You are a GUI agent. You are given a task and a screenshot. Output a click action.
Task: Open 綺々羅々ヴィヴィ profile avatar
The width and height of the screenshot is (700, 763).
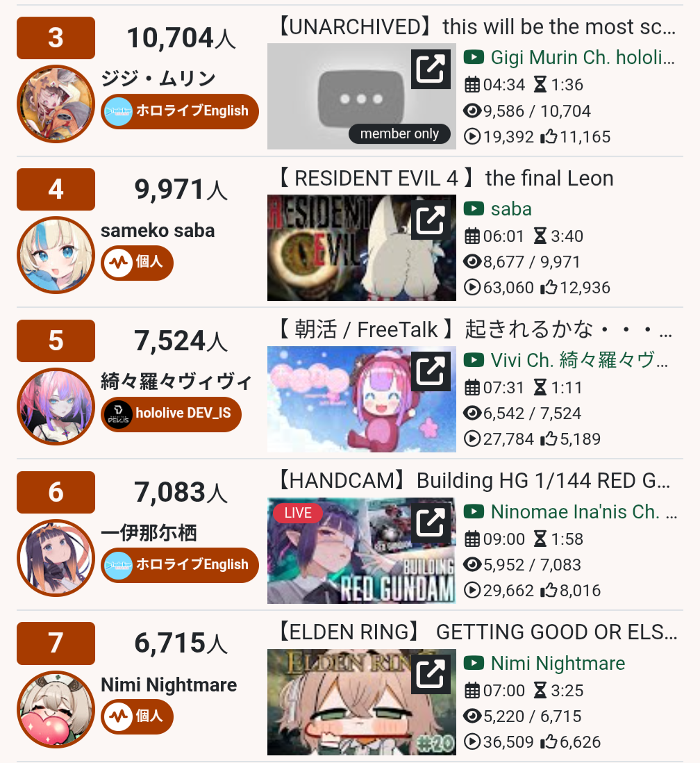tap(56, 407)
